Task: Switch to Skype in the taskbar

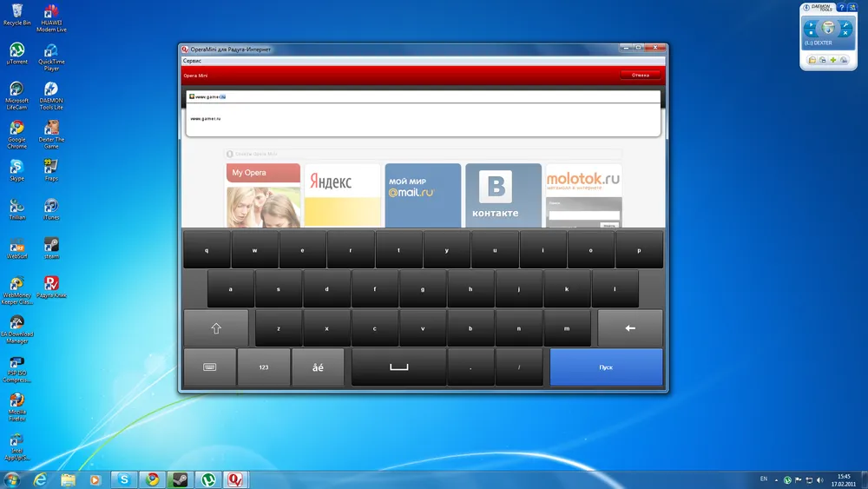Action: click(124, 479)
